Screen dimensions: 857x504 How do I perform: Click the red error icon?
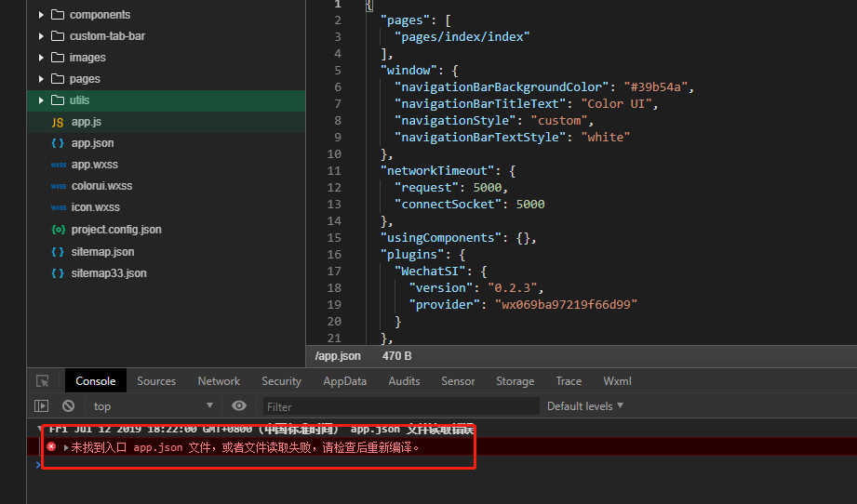pyautogui.click(x=51, y=446)
